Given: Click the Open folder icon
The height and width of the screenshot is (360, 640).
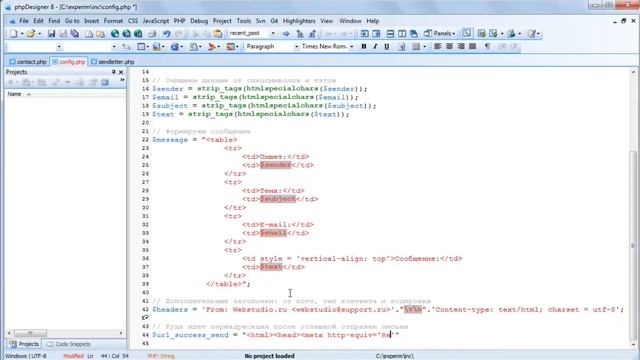Looking at the screenshot, I should [x=30, y=34].
